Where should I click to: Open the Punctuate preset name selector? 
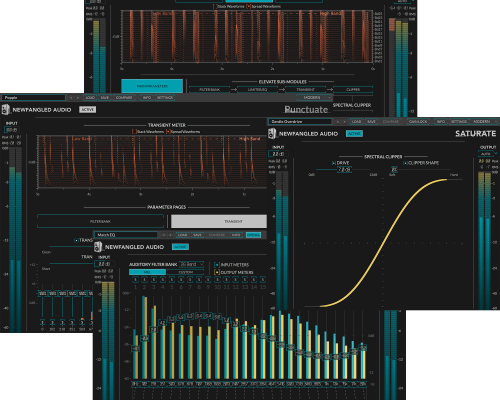[x=34, y=98]
